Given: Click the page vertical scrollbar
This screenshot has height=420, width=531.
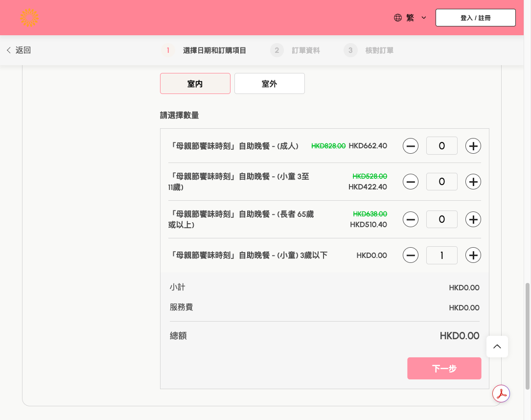Looking at the screenshot, I should (x=527, y=336).
